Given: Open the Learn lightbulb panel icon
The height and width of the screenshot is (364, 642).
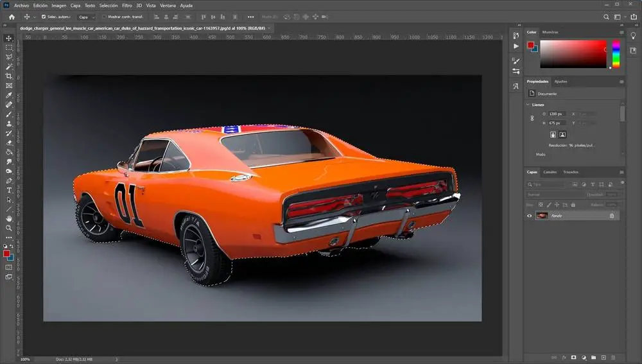Looking at the screenshot, I should coord(634,36).
